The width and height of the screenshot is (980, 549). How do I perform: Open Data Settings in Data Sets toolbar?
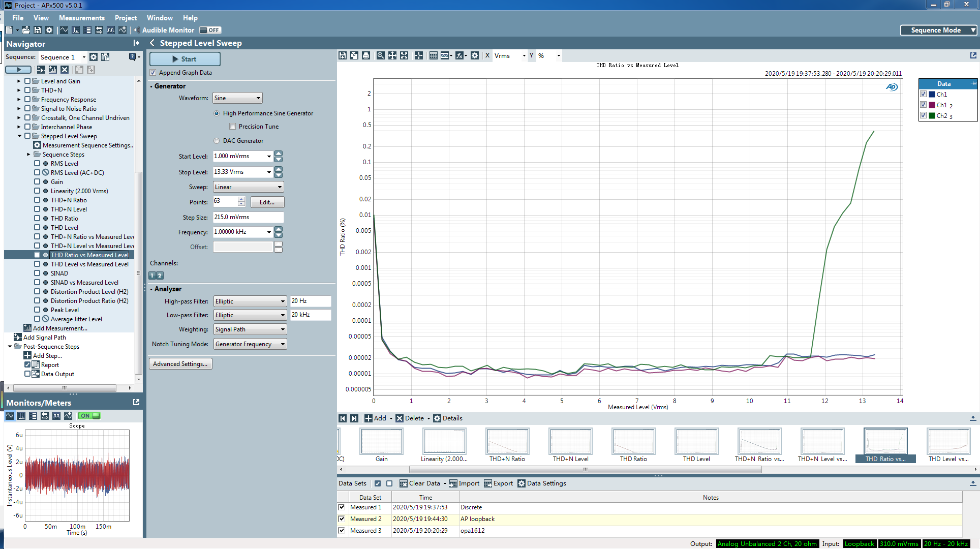click(x=542, y=483)
